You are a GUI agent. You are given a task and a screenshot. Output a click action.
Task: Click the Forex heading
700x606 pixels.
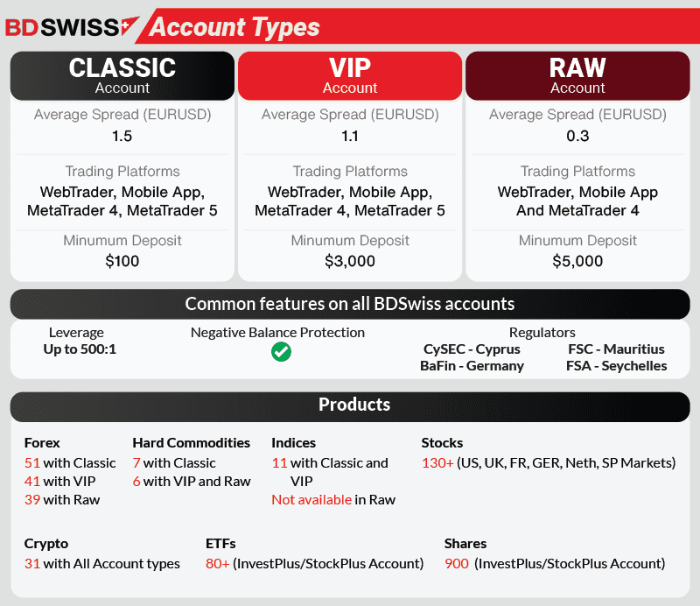click(42, 443)
